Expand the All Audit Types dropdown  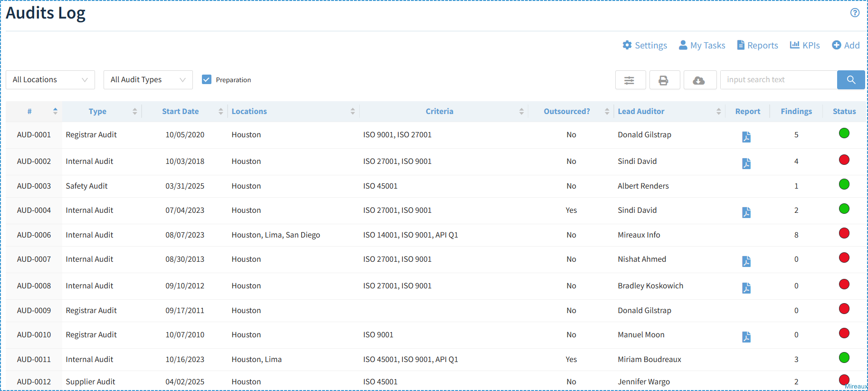tap(148, 80)
